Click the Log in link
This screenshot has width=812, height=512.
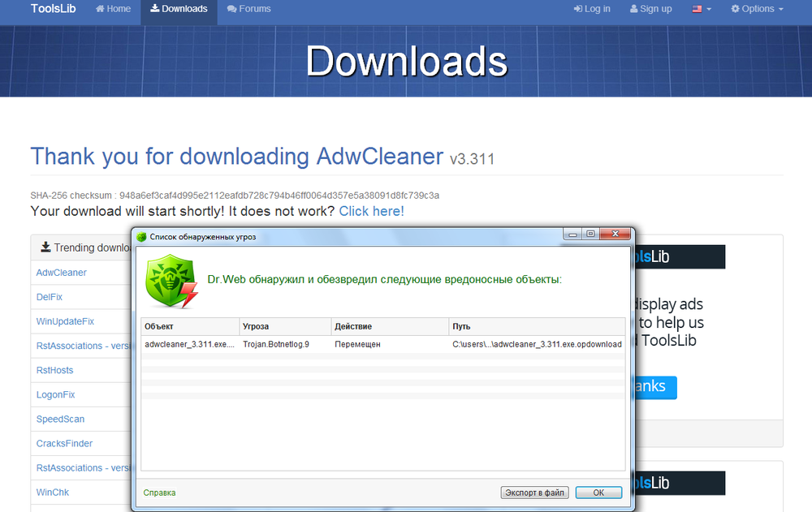[x=592, y=9]
